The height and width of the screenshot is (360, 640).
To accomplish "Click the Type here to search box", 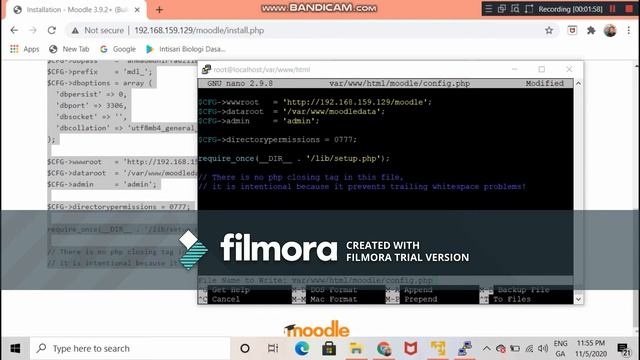I will (x=131, y=349).
